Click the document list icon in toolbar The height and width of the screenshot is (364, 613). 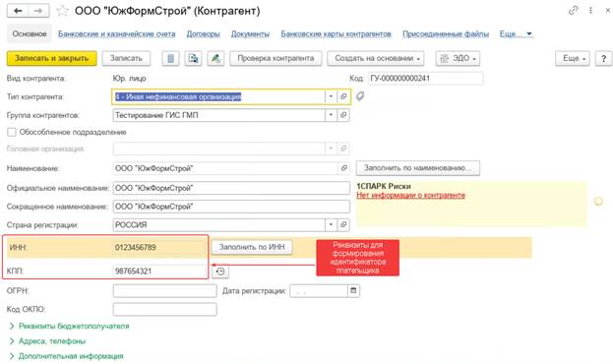click(170, 59)
